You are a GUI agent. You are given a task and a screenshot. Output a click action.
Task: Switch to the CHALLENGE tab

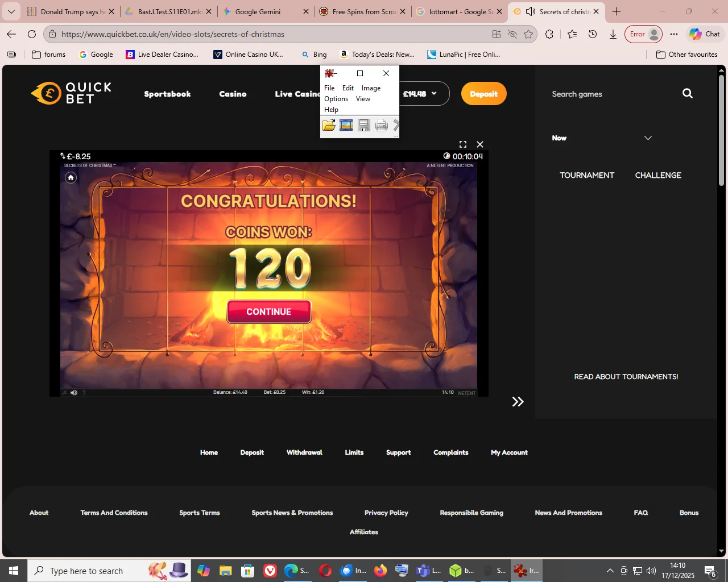[x=658, y=175]
